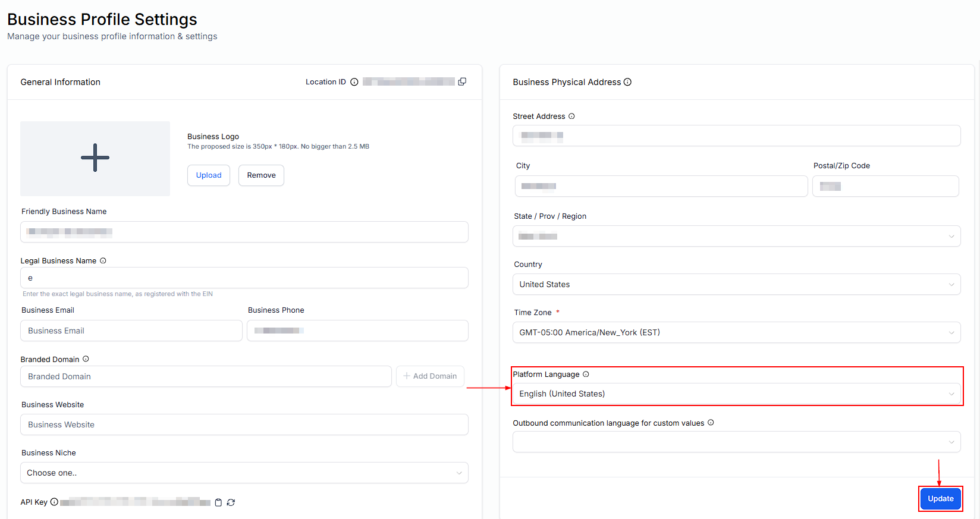Click the Branded Domain info icon

pyautogui.click(x=86, y=359)
